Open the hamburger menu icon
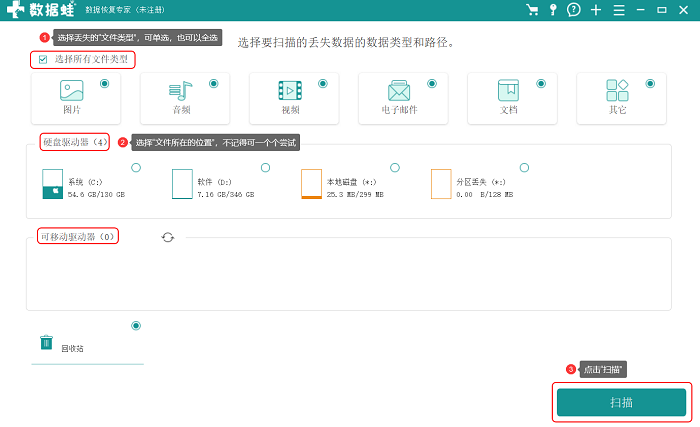The width and height of the screenshot is (700, 427). click(619, 10)
